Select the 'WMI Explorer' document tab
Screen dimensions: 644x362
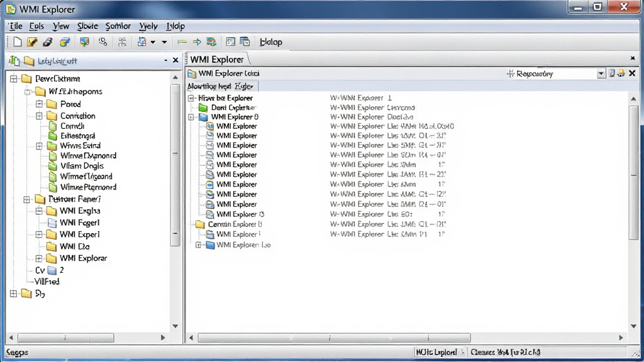217,60
